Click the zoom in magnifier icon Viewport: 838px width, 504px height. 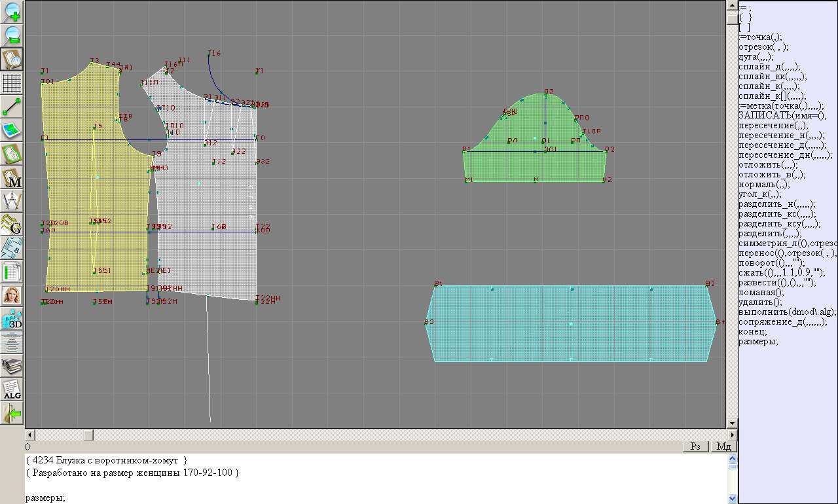click(12, 12)
